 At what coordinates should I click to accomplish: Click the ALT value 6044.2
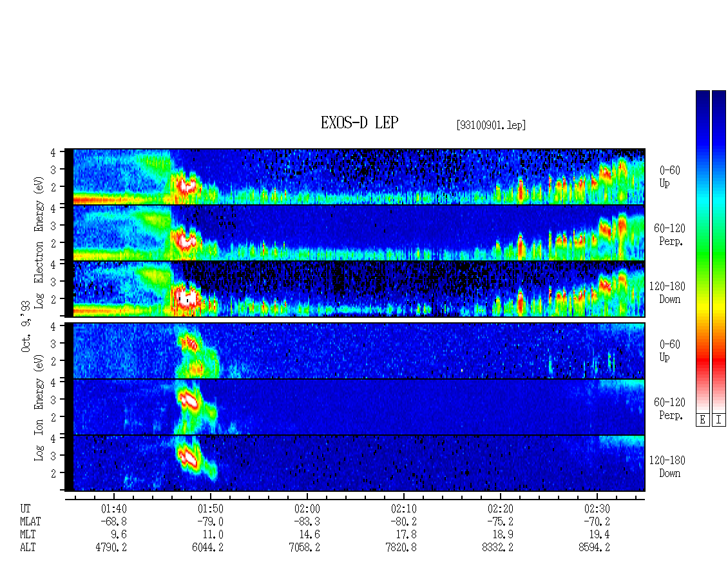[x=207, y=548]
